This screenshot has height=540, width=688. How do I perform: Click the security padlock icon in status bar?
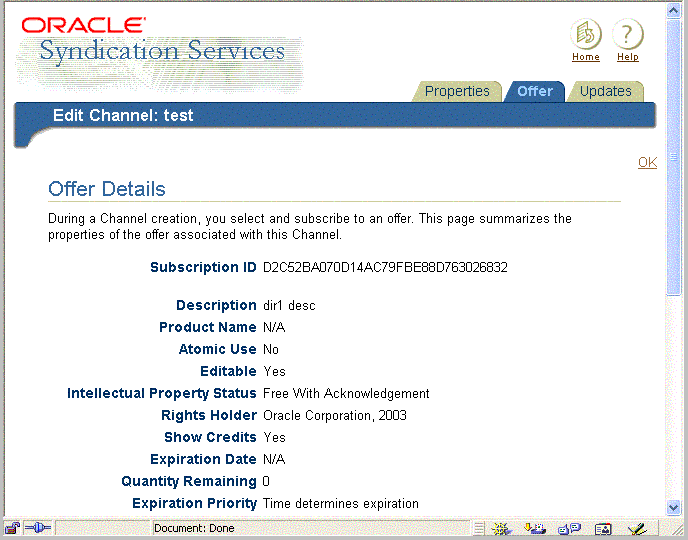pos(12,528)
